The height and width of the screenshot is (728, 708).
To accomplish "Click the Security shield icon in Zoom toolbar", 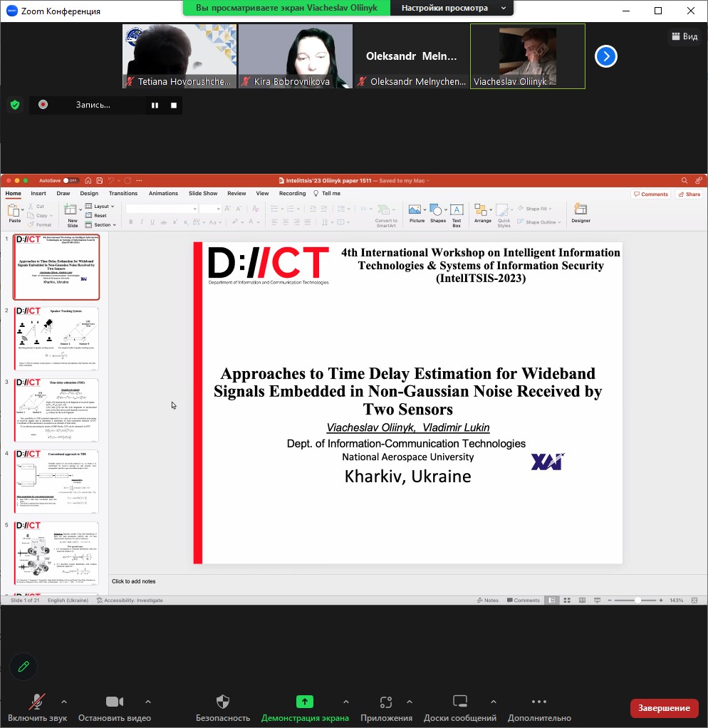I will [223, 702].
